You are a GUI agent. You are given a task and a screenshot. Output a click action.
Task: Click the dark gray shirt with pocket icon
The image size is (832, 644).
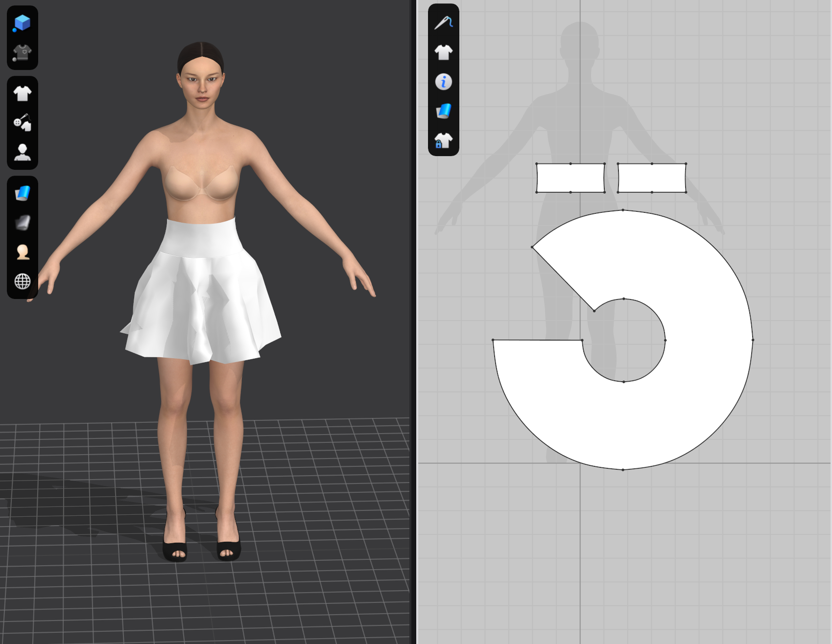tap(22, 52)
